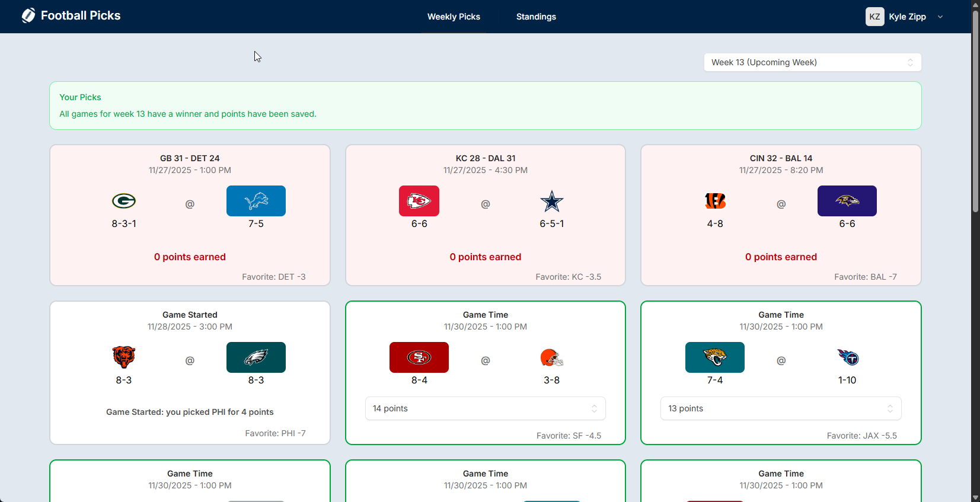Viewport: 980px width, 502px height.
Task: Select the Tennessee Titans team logo
Action: [847, 357]
